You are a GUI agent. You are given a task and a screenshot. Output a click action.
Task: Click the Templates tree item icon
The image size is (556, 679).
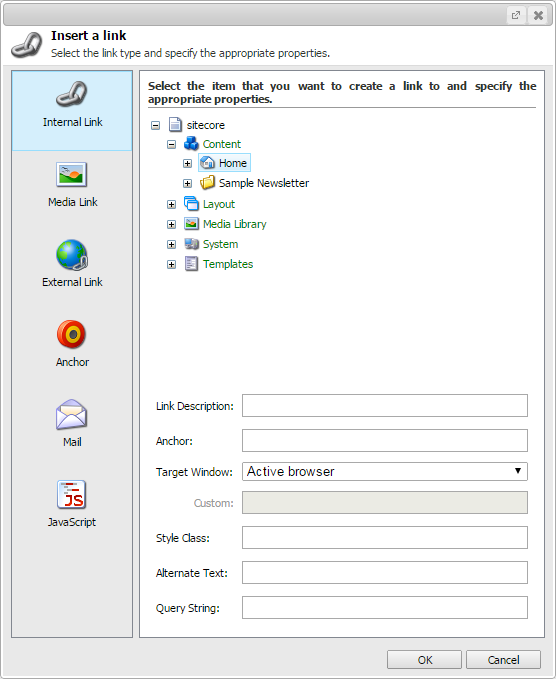(191, 264)
